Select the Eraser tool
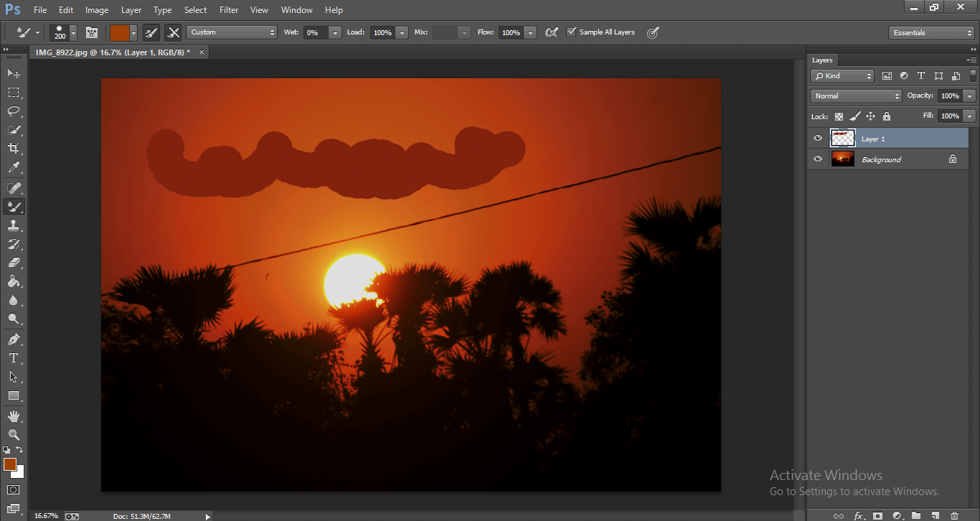 [14, 263]
